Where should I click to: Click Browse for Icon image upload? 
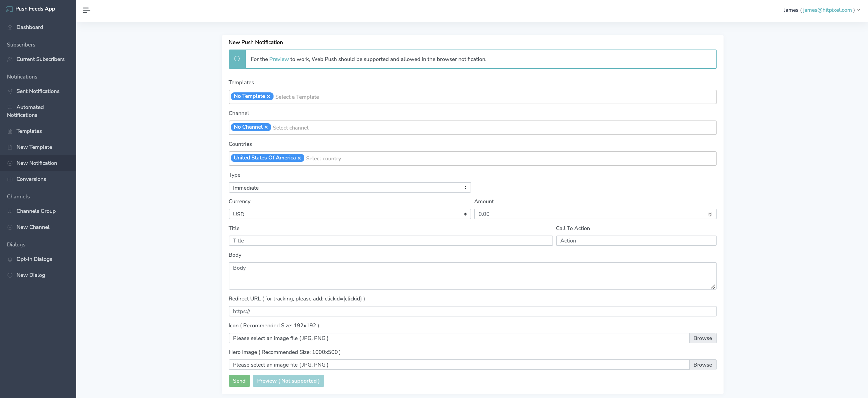[x=702, y=338]
